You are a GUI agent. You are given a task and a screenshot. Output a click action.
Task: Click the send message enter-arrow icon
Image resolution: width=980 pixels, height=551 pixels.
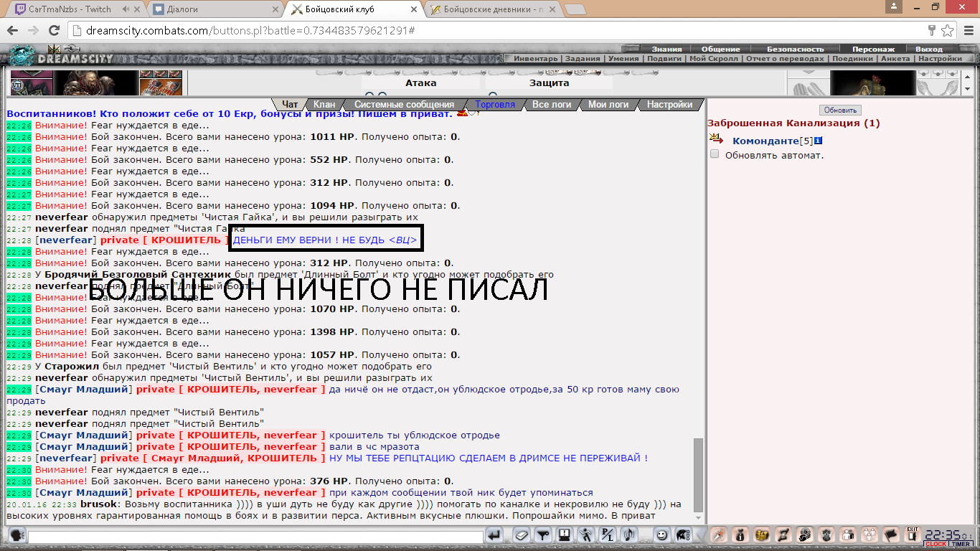pyautogui.click(x=494, y=534)
